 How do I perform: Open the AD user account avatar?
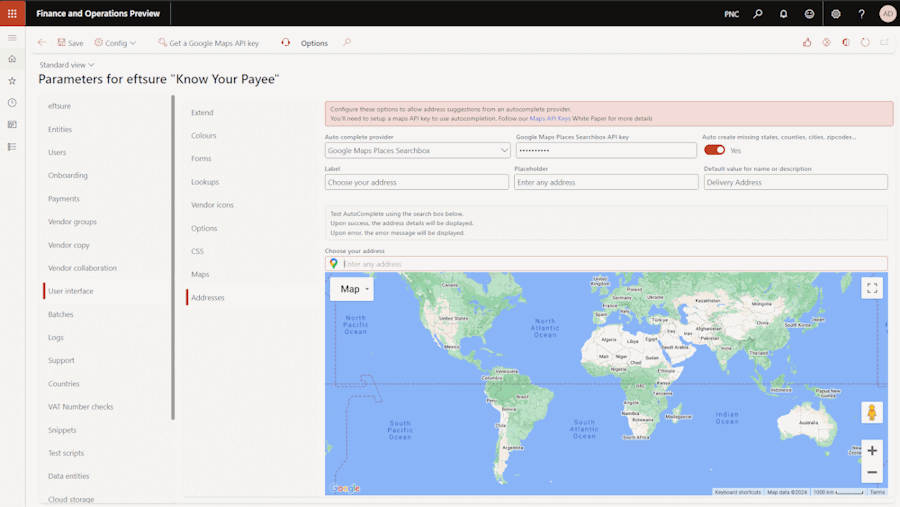point(887,14)
